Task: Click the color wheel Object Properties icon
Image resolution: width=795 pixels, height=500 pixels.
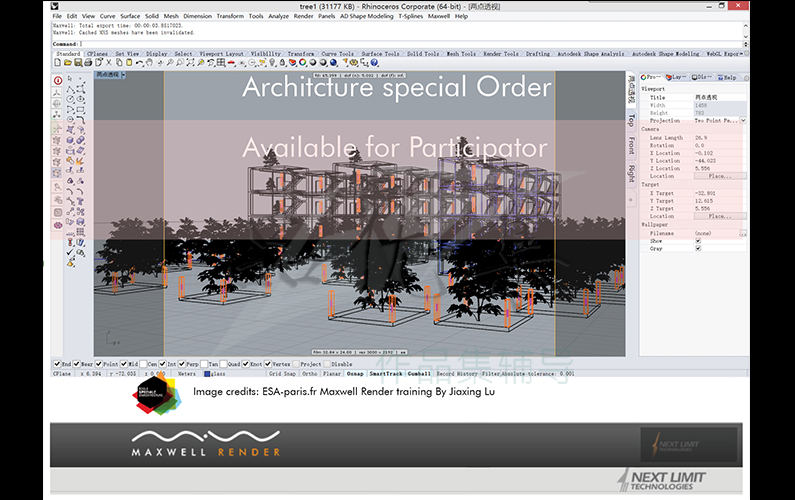Action: [x=303, y=62]
